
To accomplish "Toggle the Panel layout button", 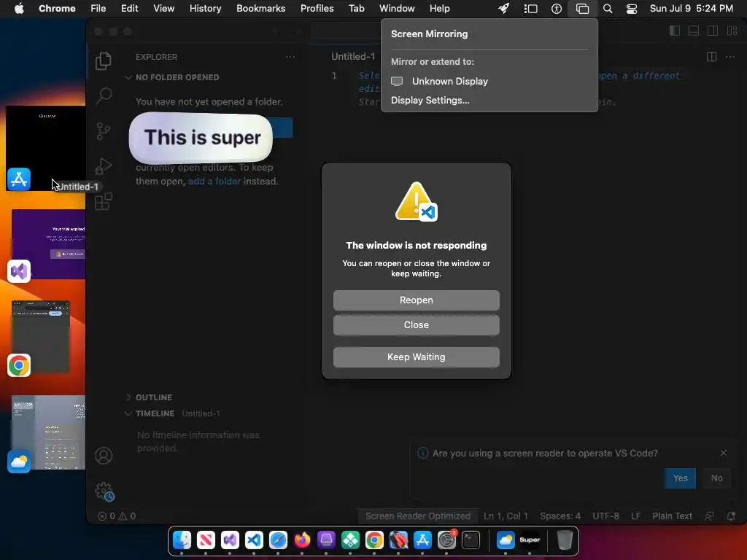I will click(x=694, y=31).
